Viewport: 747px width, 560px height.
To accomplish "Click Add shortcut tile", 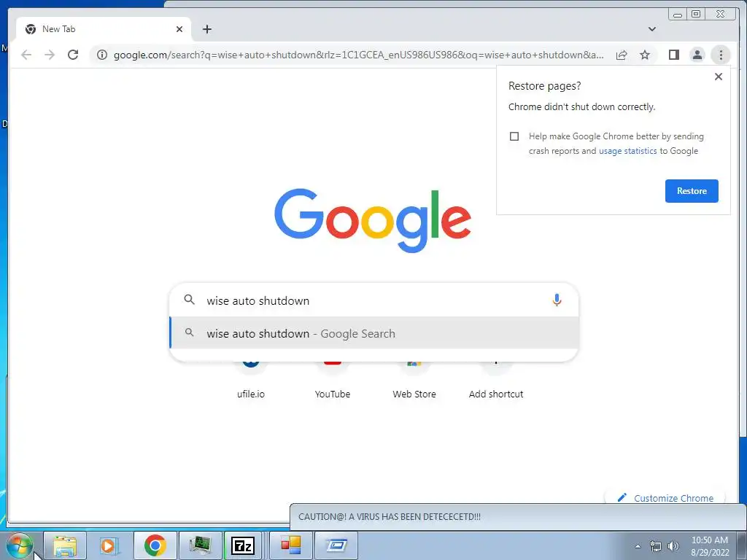I will point(496,378).
